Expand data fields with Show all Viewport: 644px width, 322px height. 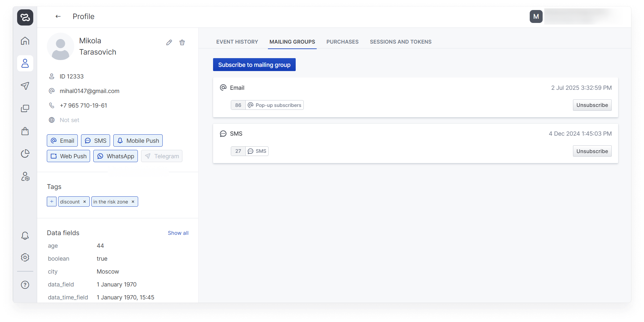[178, 233]
